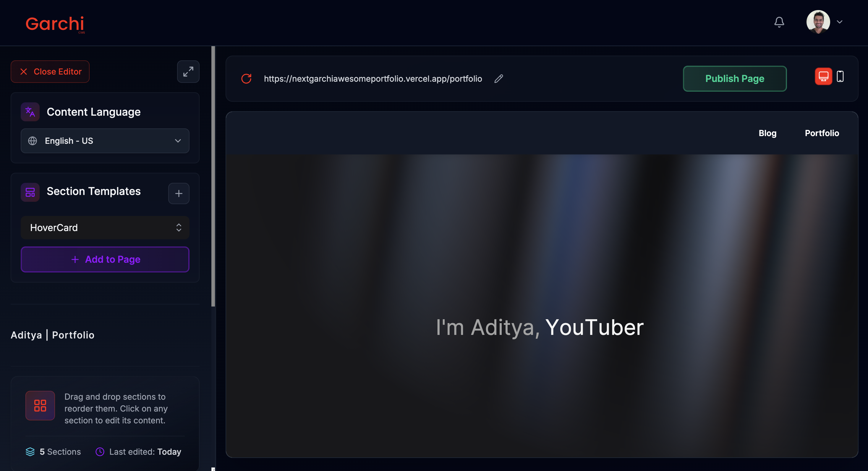Click the refresh preview icon
This screenshot has height=471, width=868.
coord(246,79)
